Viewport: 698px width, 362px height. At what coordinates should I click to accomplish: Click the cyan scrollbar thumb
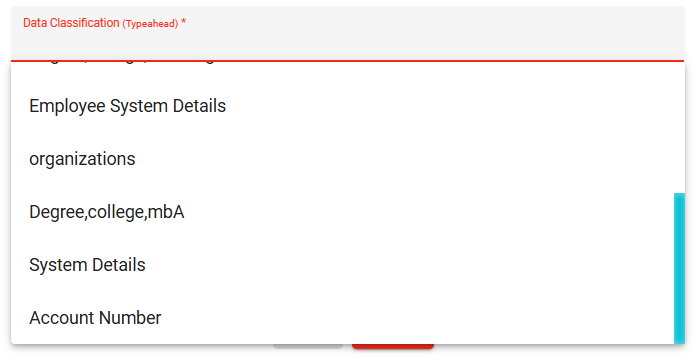tap(679, 268)
